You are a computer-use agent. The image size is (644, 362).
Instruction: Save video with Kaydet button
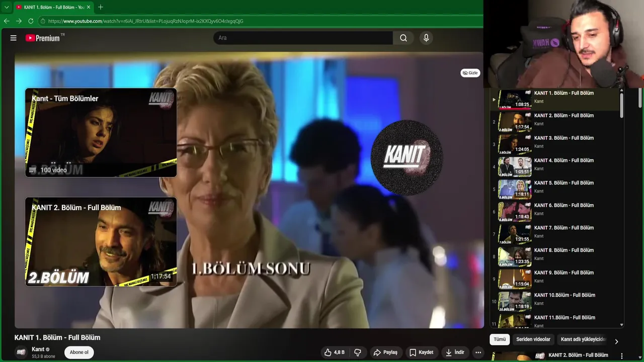(x=421, y=352)
